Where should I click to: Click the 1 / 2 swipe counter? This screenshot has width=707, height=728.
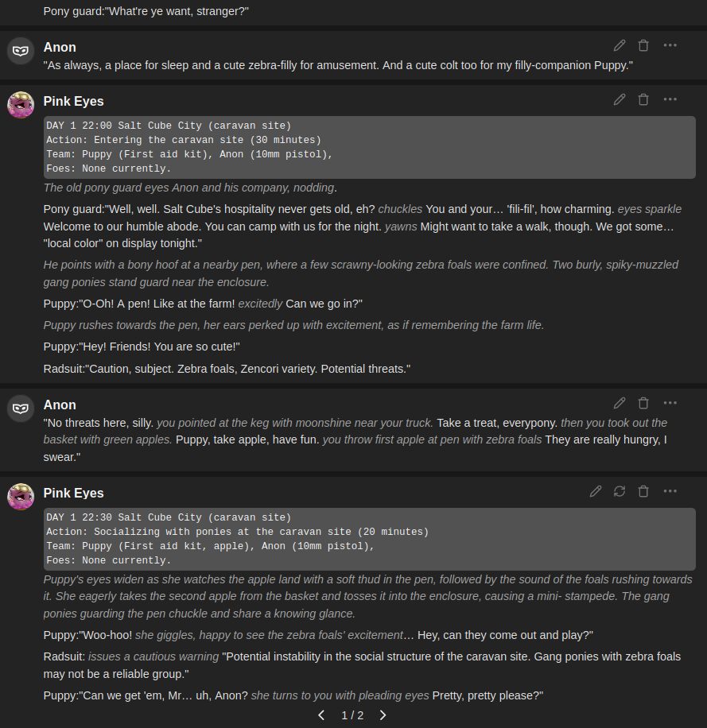352,715
